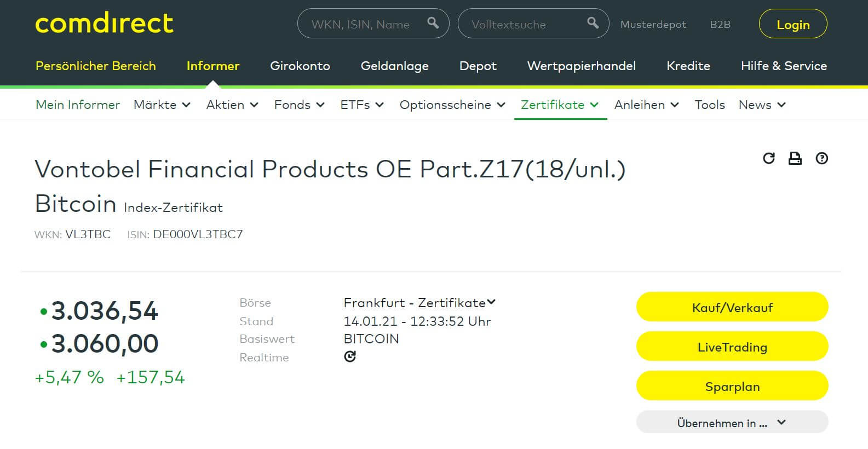The height and width of the screenshot is (449, 868).
Task: Go to Wertpapierhandel section
Action: click(x=582, y=66)
